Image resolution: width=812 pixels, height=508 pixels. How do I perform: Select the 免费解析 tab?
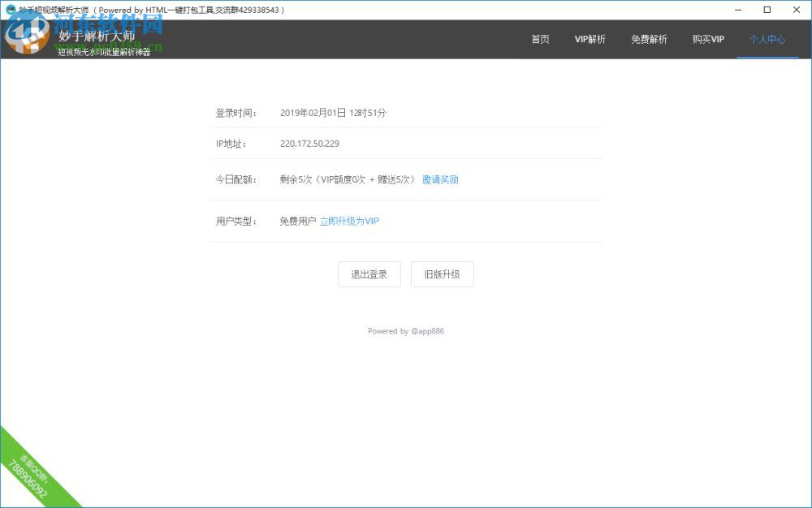click(x=649, y=38)
